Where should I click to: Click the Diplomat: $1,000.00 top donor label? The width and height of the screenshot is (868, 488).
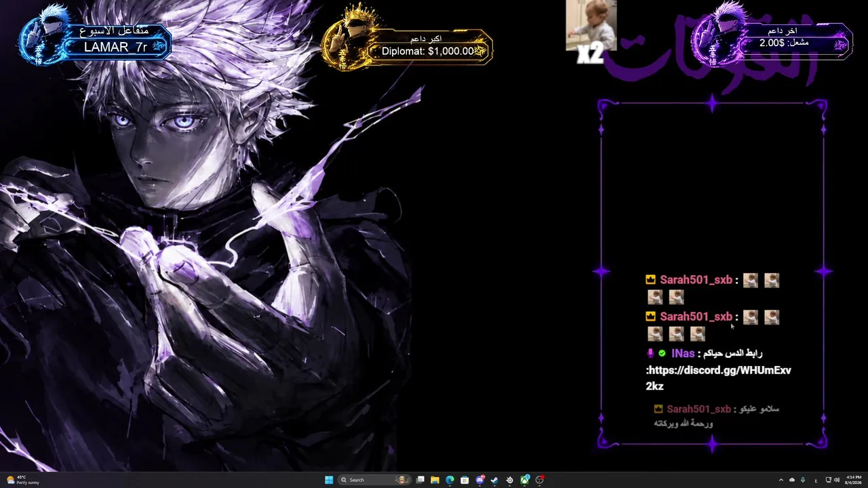428,51
